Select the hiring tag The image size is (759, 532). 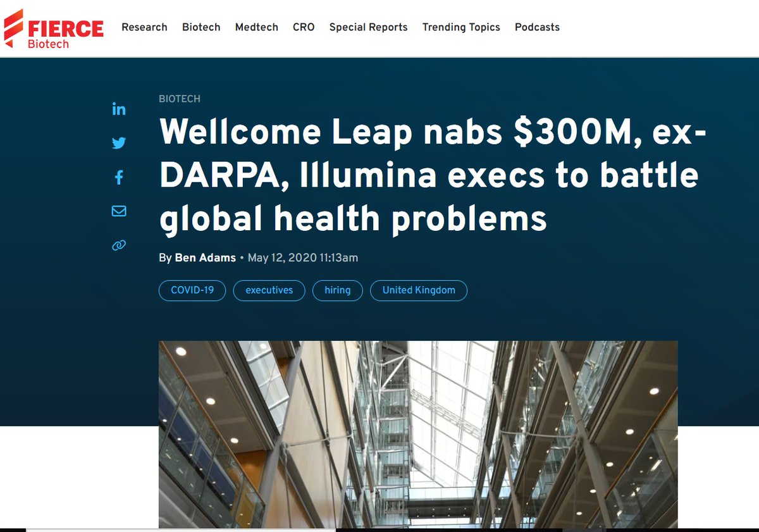click(337, 290)
